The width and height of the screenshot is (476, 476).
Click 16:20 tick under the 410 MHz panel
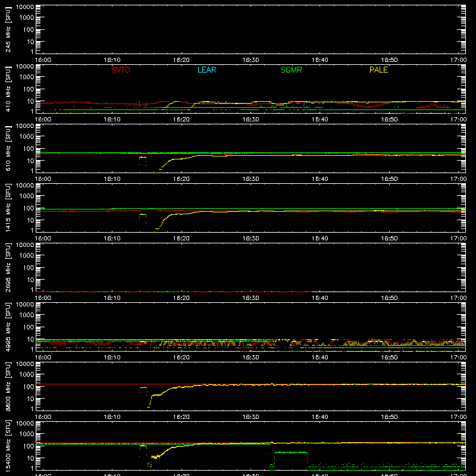click(181, 120)
